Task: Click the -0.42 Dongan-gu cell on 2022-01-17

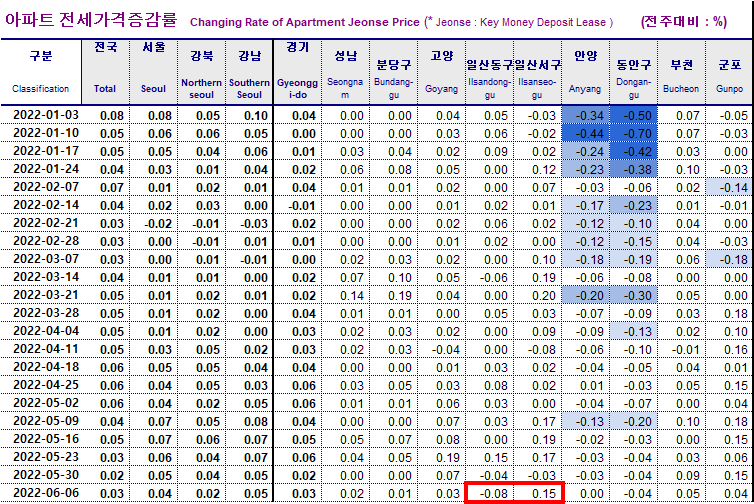Action: [633, 151]
